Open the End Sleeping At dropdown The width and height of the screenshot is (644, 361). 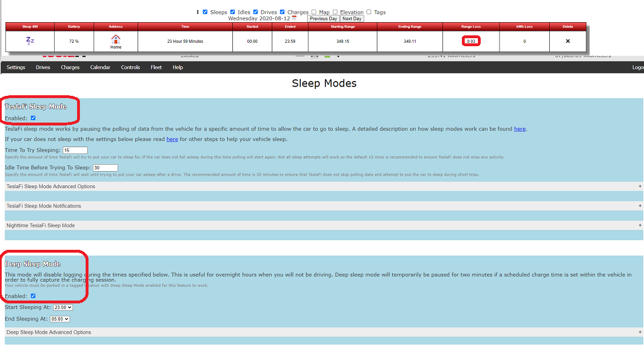point(60,319)
